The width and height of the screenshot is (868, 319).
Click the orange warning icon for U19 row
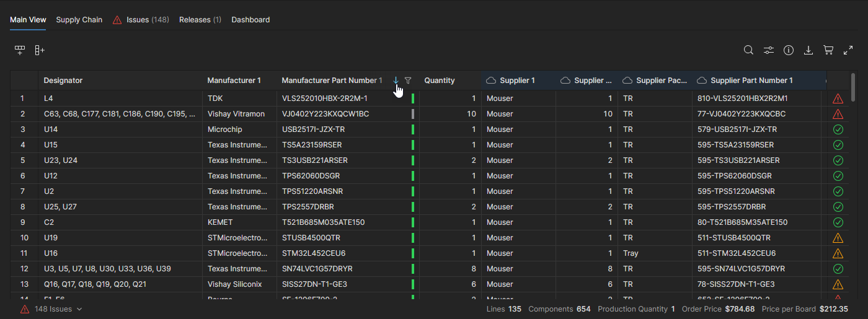pyautogui.click(x=838, y=238)
